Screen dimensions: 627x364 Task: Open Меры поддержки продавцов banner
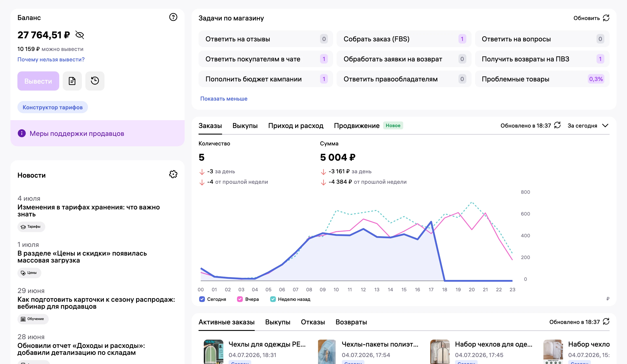(97, 133)
